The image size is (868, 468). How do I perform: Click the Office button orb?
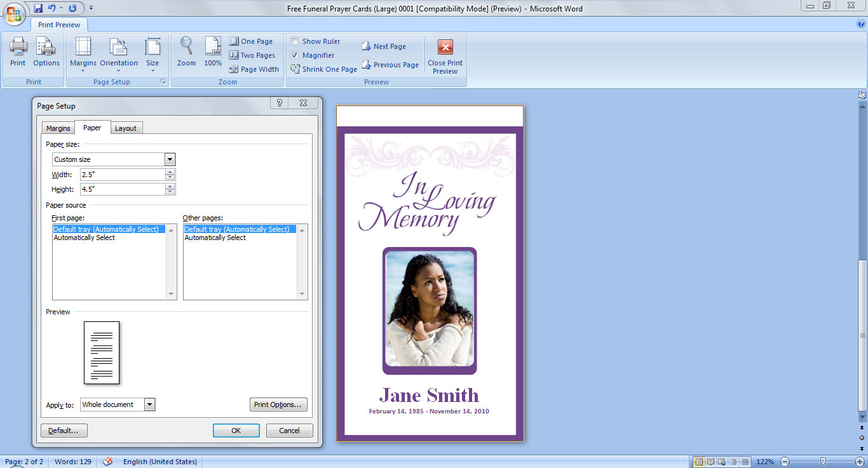[x=14, y=13]
